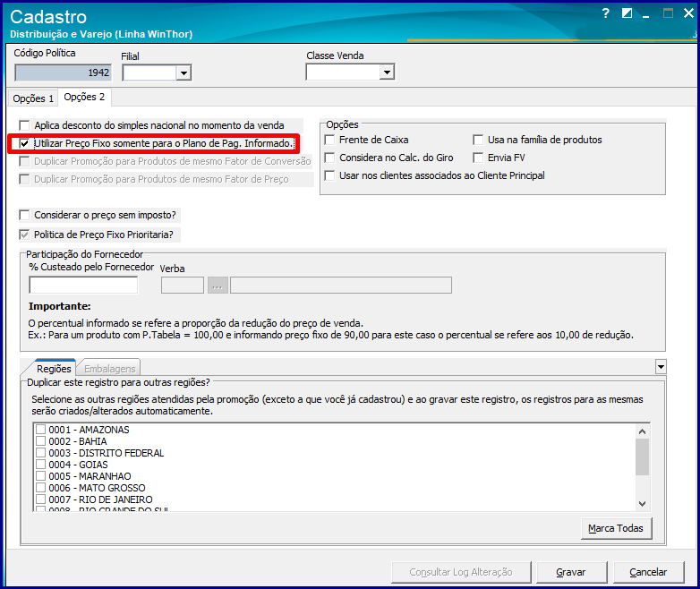Enable the Envia FV checkbox
Screen dimensions: 700x589
(x=478, y=158)
